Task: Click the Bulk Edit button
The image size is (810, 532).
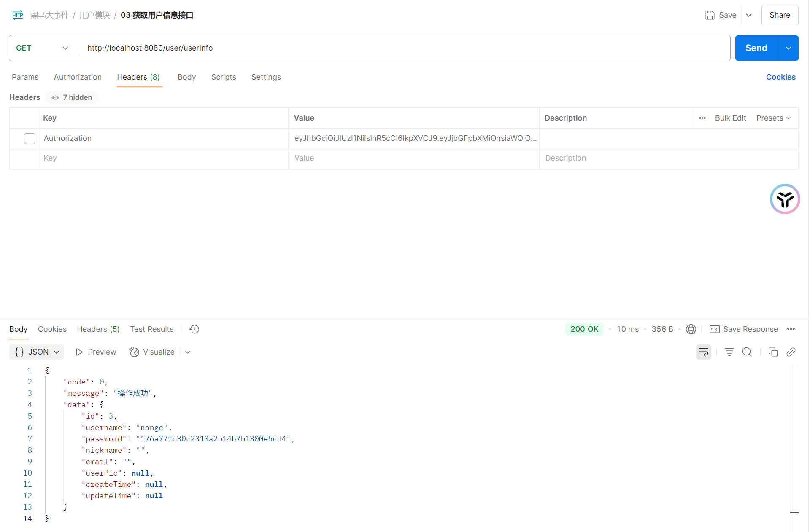Action: [730, 118]
